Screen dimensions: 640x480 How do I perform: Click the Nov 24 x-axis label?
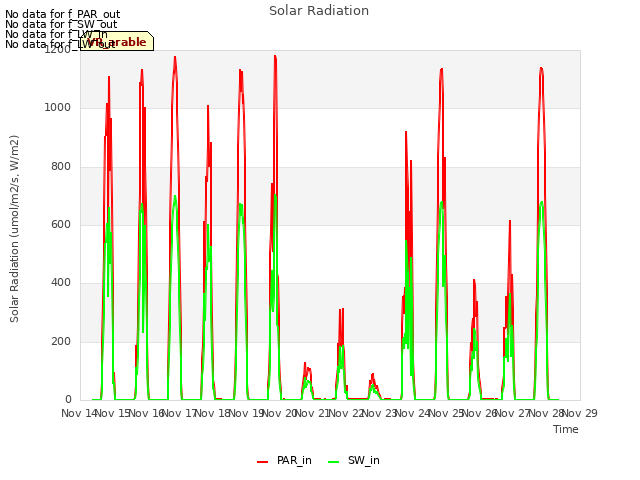(413, 413)
